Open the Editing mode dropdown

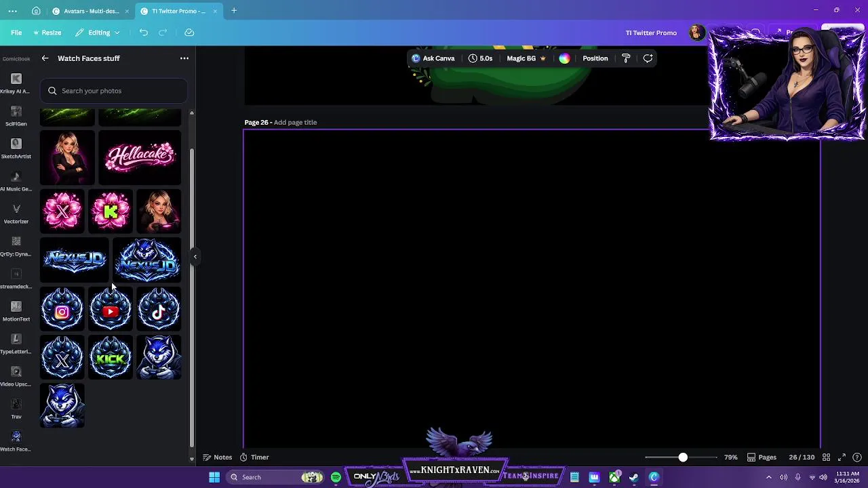(98, 33)
